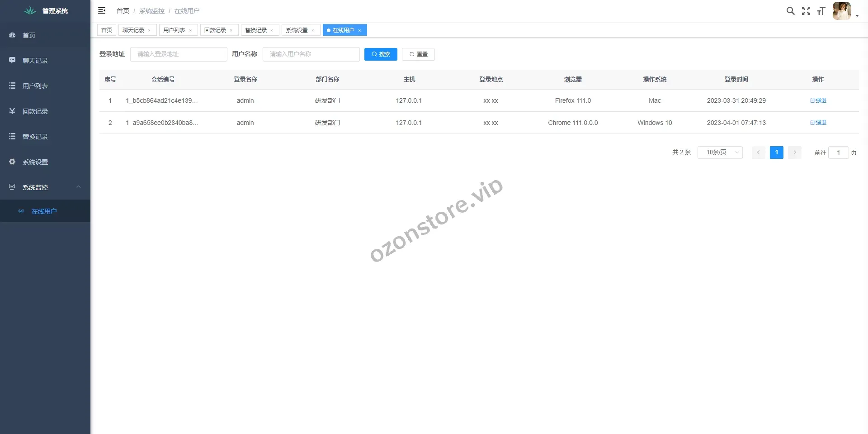Open 系统设置 in the sidebar

(x=35, y=162)
